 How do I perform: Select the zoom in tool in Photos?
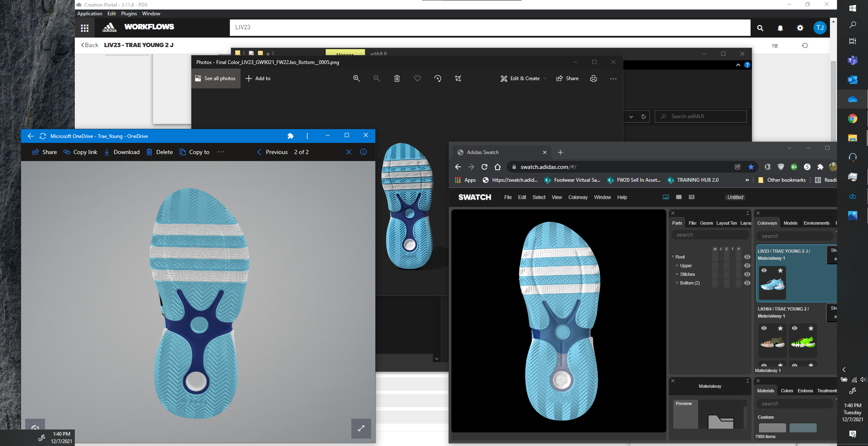356,78
